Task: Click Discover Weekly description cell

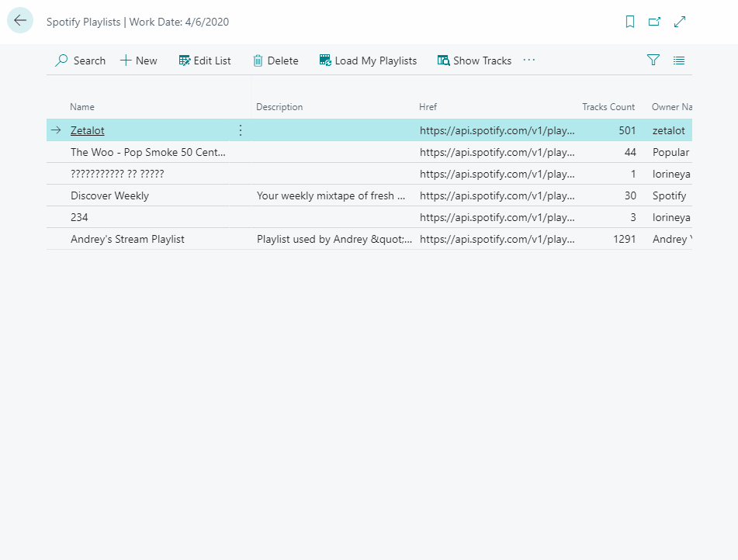Action: [331, 195]
